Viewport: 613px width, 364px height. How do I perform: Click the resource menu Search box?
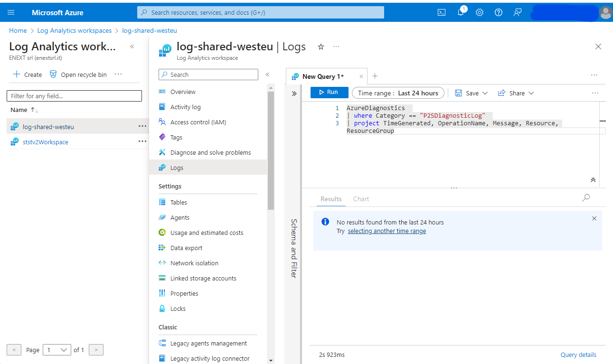(x=208, y=75)
